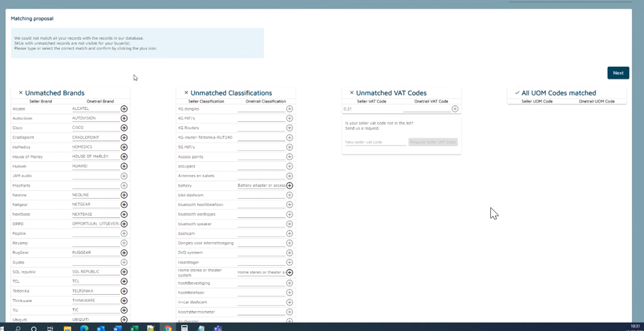The image size is (644, 331).
Task: Click the Next button
Action: pos(618,73)
